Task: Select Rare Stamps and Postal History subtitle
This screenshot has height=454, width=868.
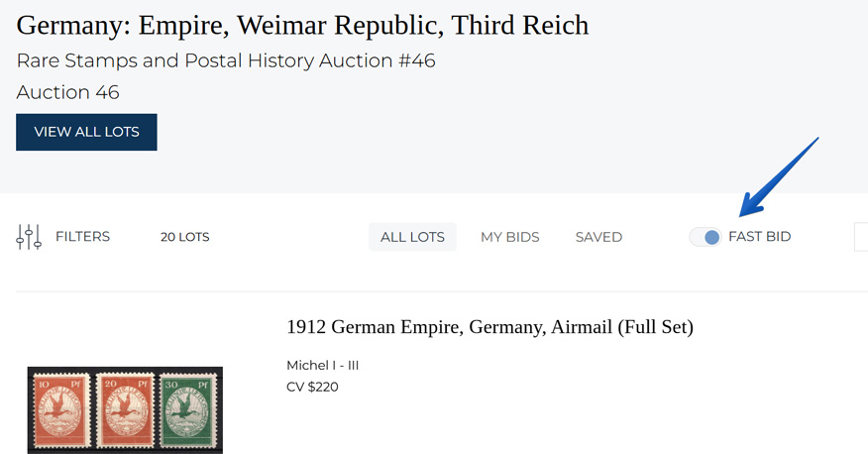Action: [226, 60]
